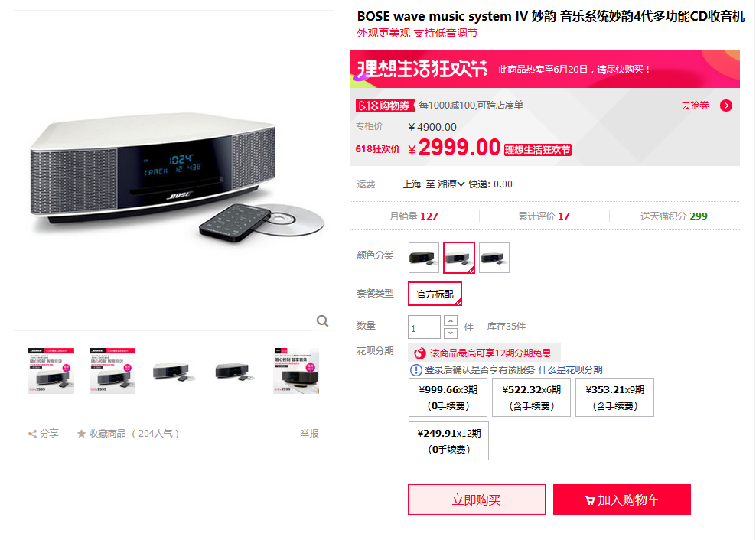Click the star icon to favorite product
756x540 pixels.
pyautogui.click(x=81, y=434)
